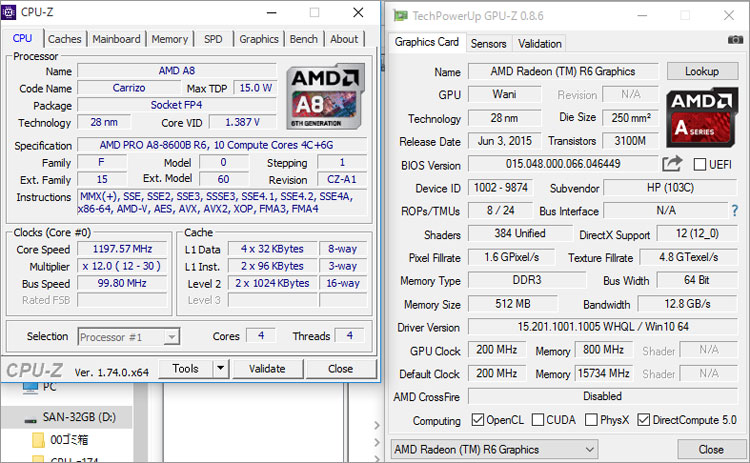Click the Device ID value 1002 - 9874
This screenshot has height=463, width=750.
(500, 187)
